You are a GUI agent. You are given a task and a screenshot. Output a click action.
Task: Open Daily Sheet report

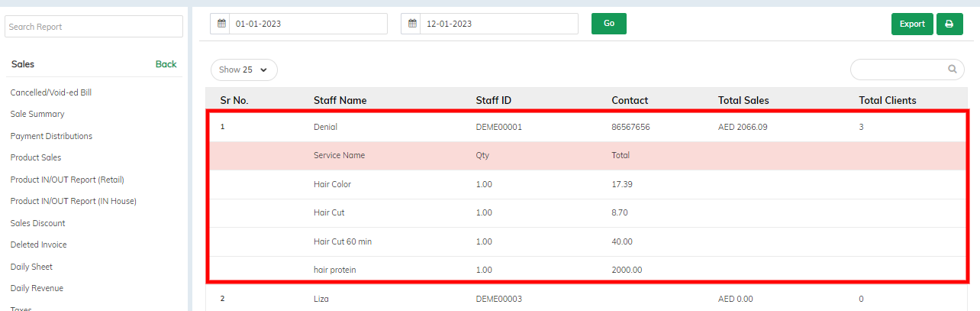(31, 267)
